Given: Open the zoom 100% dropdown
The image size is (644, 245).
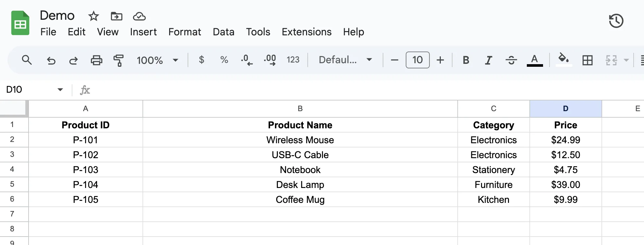Looking at the screenshot, I should click(157, 60).
